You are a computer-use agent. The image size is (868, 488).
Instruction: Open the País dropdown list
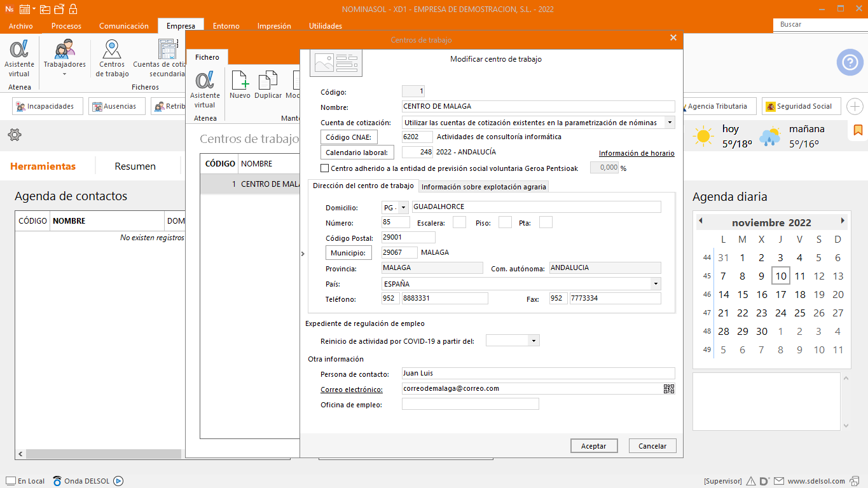click(x=655, y=284)
